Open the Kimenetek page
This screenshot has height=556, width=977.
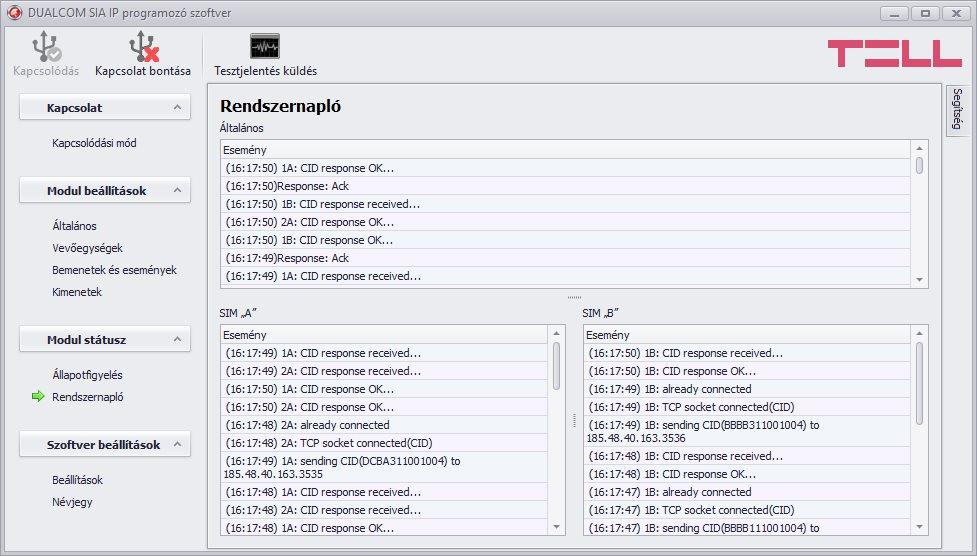(77, 292)
